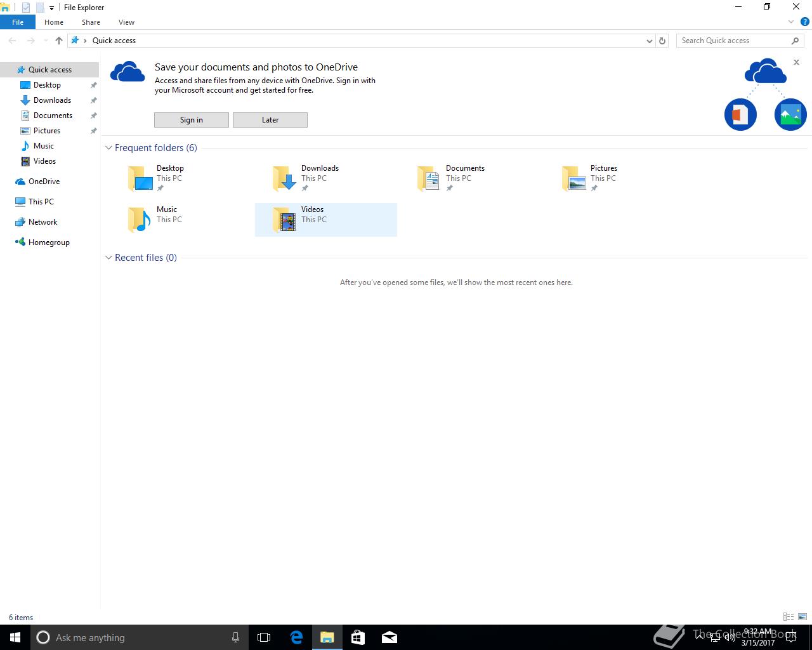Go up one level with Up arrow

click(x=59, y=41)
